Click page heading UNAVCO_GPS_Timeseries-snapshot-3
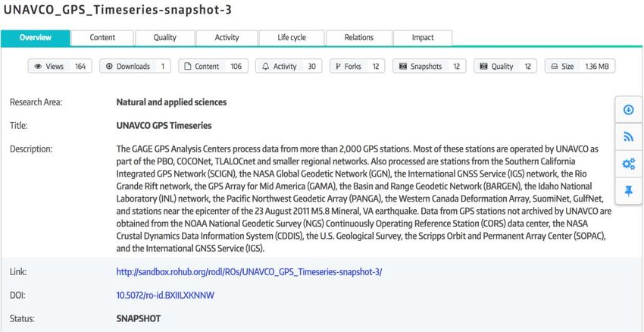 [x=117, y=11]
